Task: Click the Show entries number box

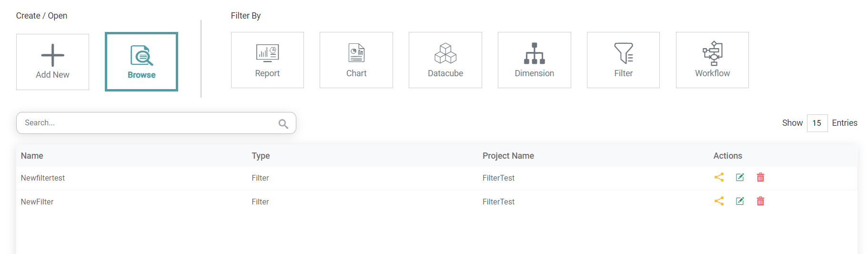Action: 817,123
